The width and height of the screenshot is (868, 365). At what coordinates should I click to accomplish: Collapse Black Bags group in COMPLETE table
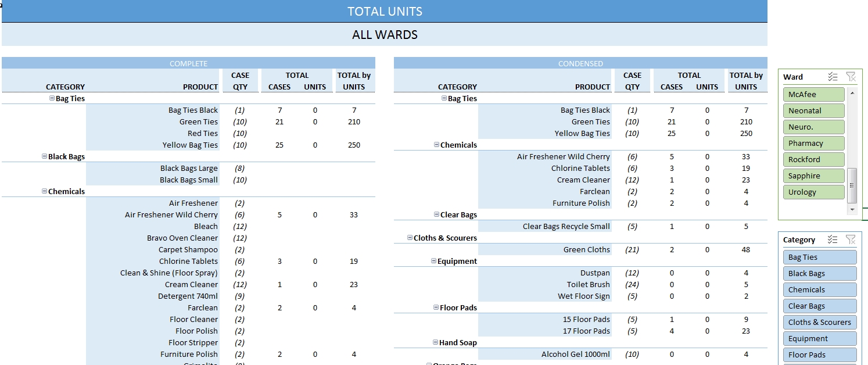coord(45,156)
